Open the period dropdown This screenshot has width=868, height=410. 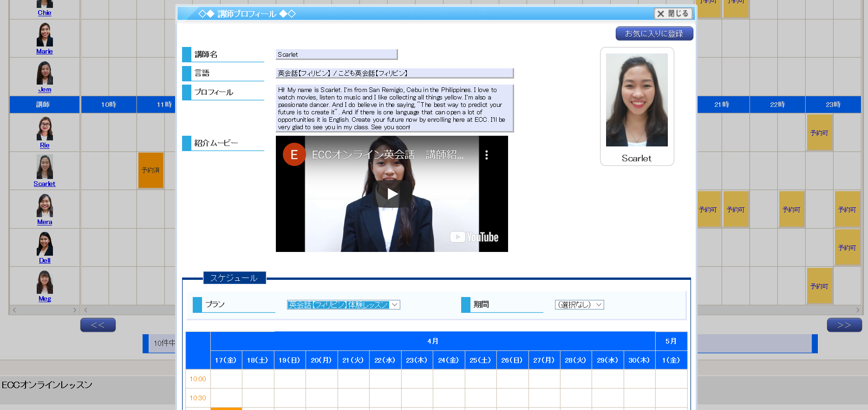579,305
